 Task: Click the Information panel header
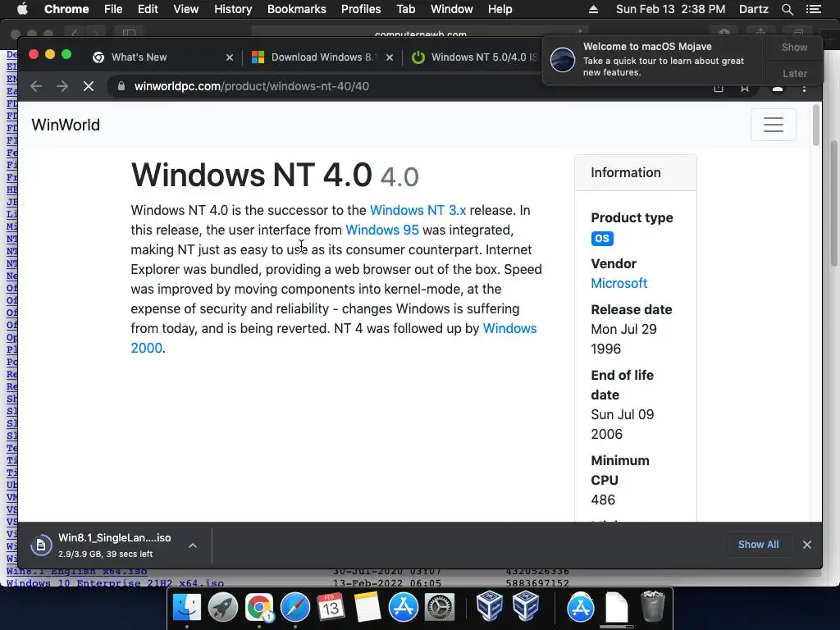[636, 172]
